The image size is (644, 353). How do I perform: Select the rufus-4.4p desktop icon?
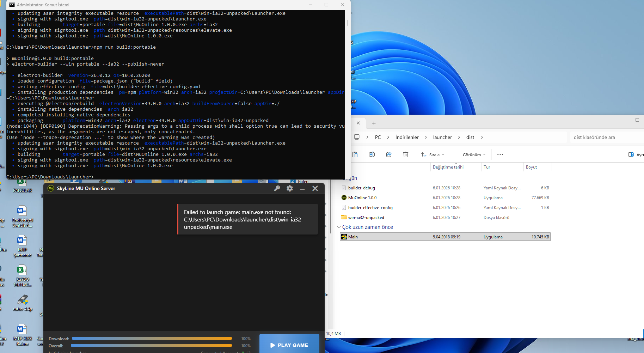click(x=22, y=303)
